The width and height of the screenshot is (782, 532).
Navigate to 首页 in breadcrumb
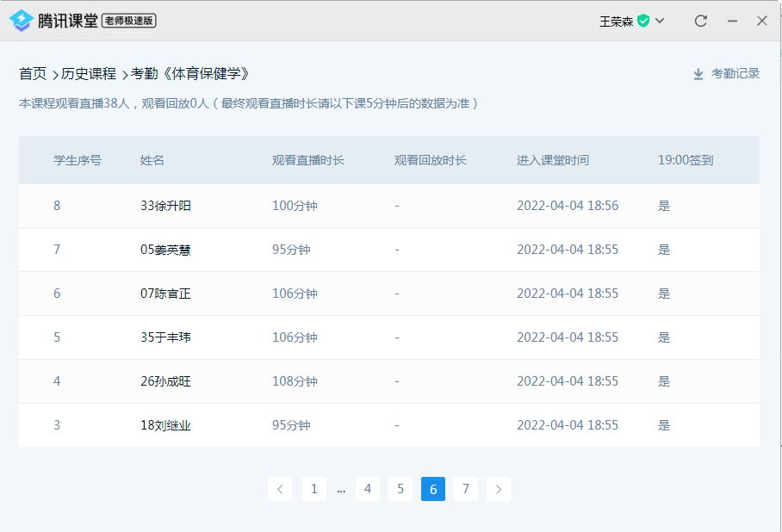pos(33,74)
